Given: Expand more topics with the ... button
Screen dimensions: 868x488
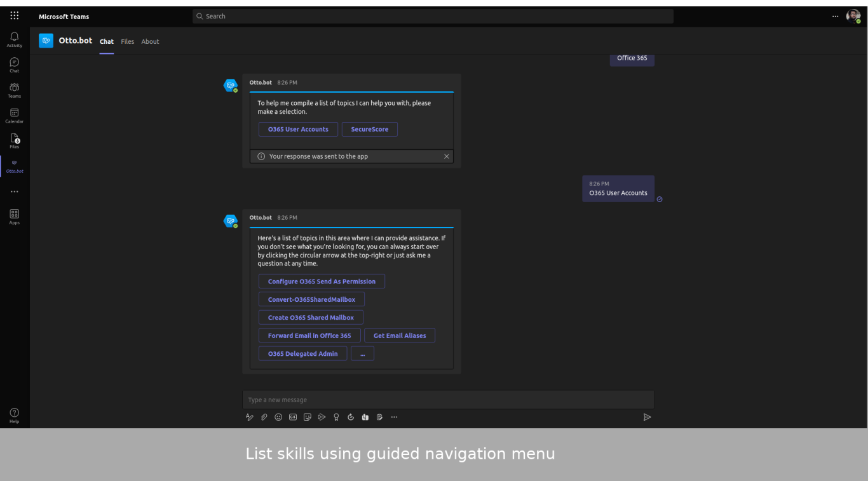Looking at the screenshot, I should coord(362,354).
